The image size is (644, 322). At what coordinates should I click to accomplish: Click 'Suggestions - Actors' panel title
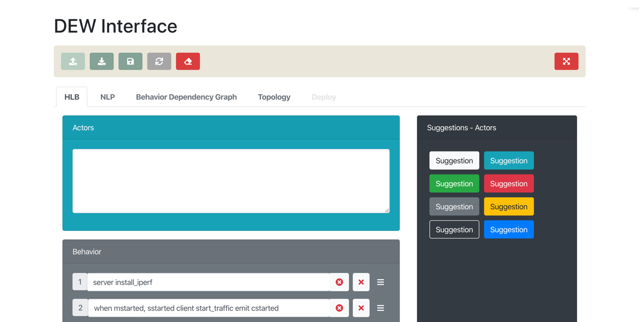coord(461,128)
